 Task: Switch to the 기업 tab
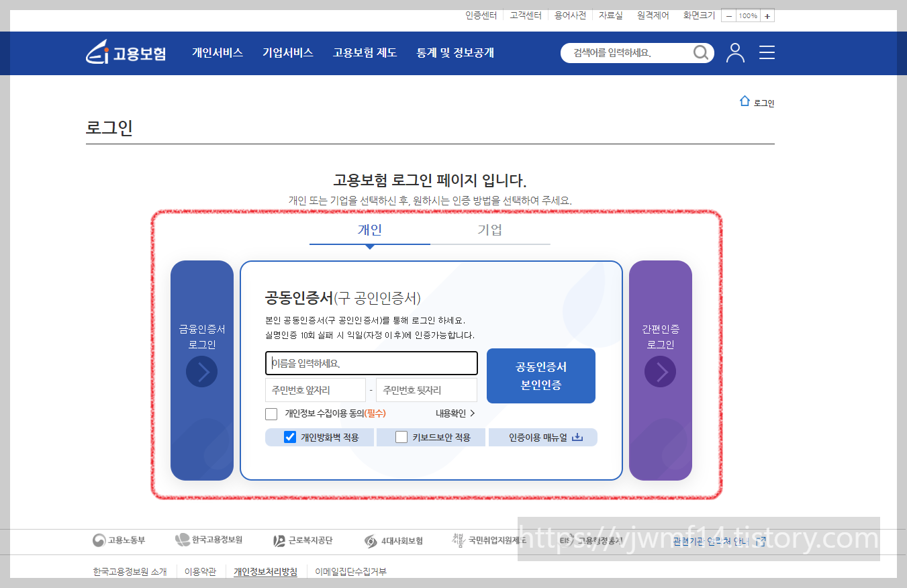[490, 230]
